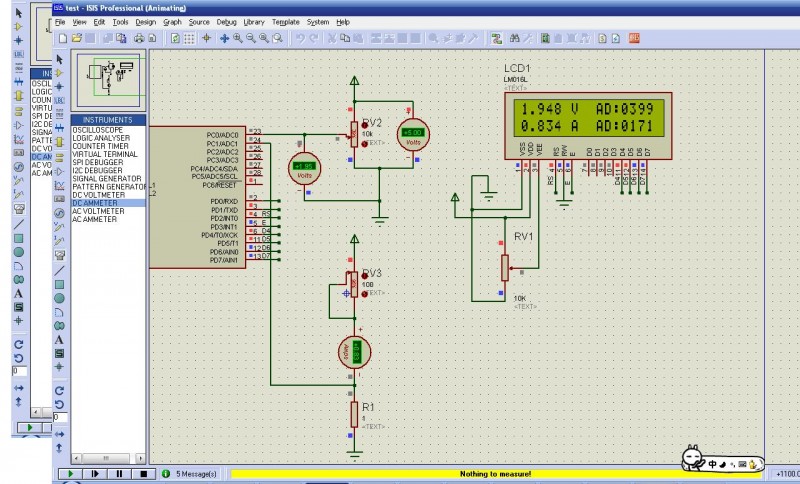This screenshot has width=800, height=484.
Task: Click the red ARES netlist transfer icon
Action: tap(634, 38)
